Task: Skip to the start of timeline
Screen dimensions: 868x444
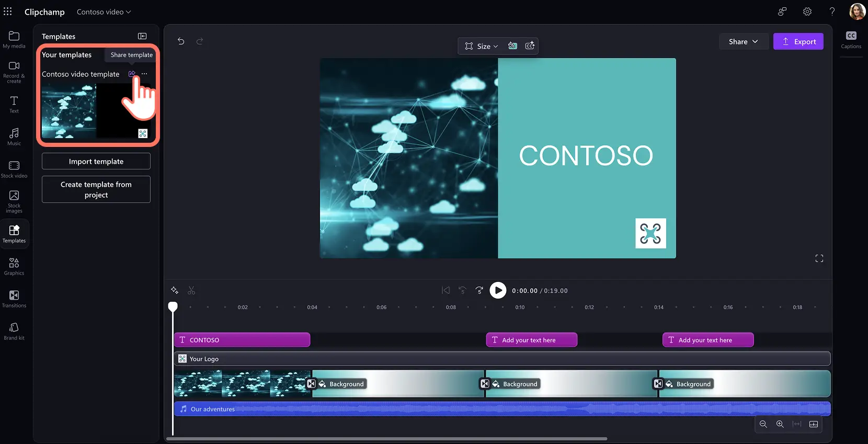Action: [x=446, y=290]
